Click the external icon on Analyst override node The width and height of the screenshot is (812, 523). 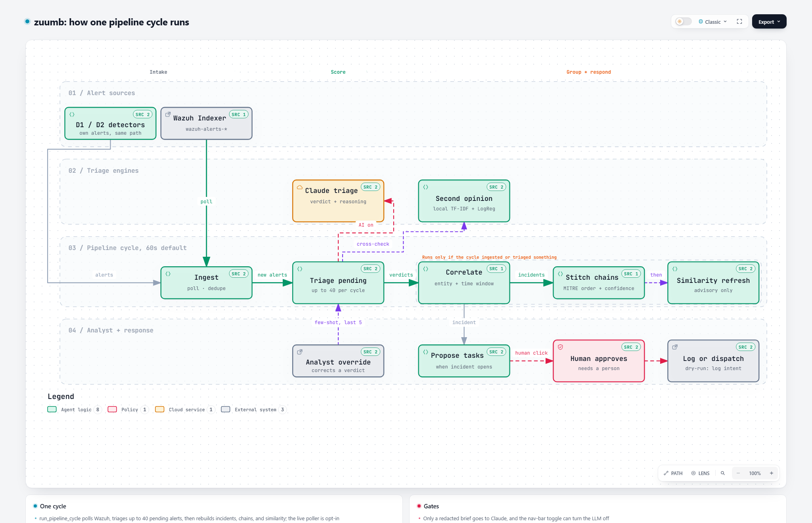tap(300, 352)
